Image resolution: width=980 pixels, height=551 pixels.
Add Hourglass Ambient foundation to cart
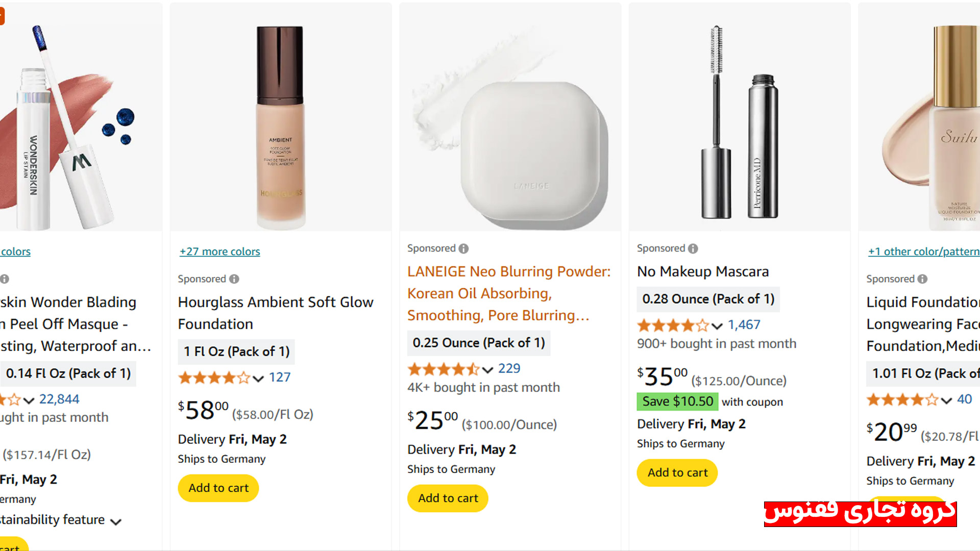click(218, 488)
